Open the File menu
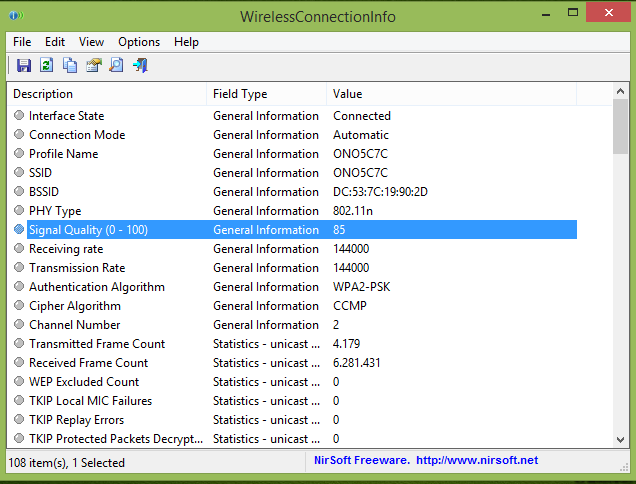Viewport: 636px width, 484px height. [x=22, y=42]
